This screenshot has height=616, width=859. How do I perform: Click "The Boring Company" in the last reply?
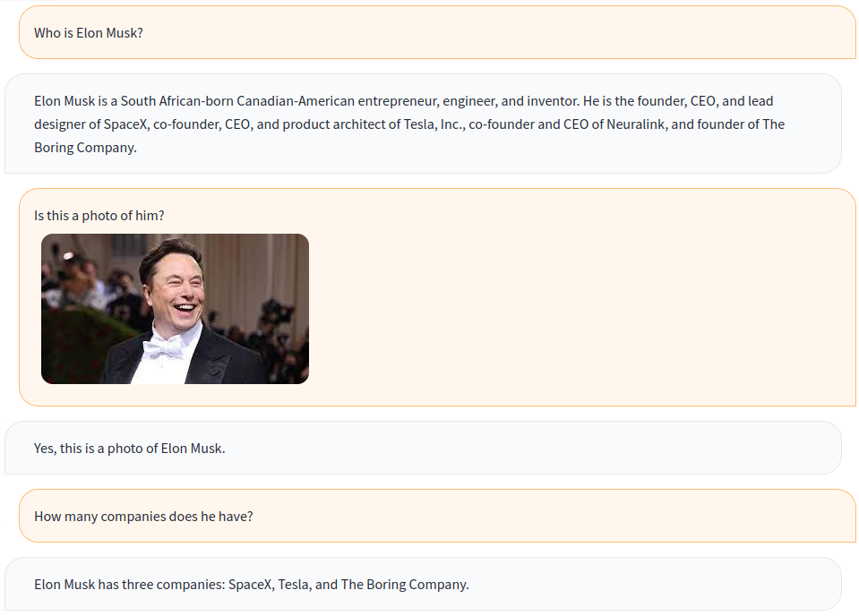403,585
